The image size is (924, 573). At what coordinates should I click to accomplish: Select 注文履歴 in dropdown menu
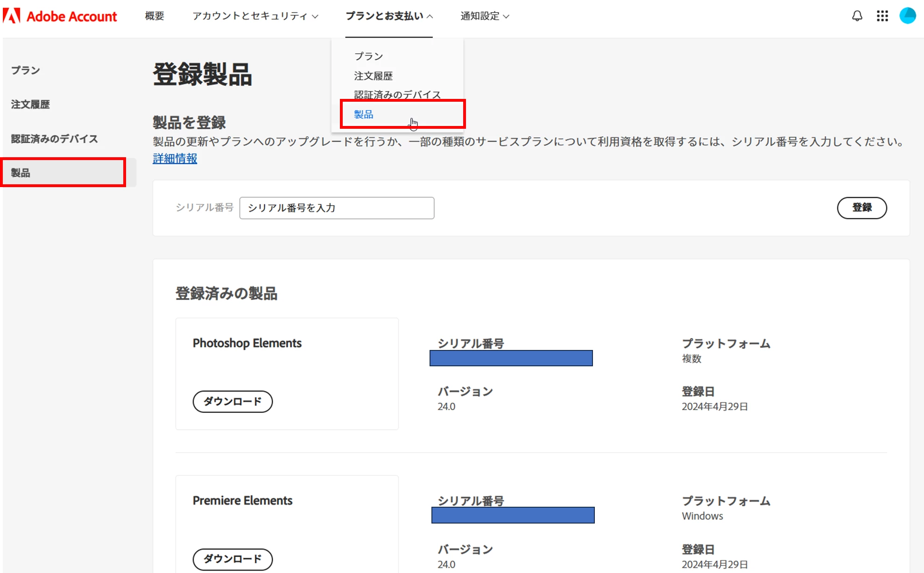click(x=373, y=76)
